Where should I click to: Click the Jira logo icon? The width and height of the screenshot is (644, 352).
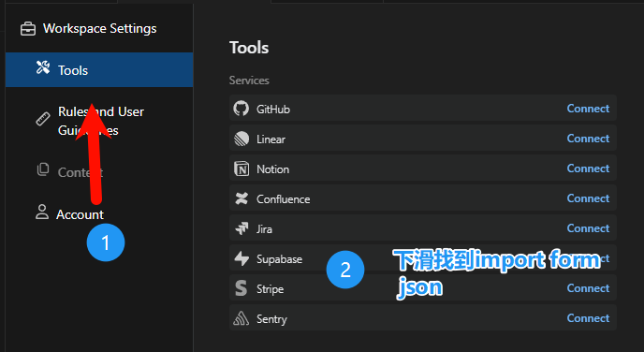241,228
